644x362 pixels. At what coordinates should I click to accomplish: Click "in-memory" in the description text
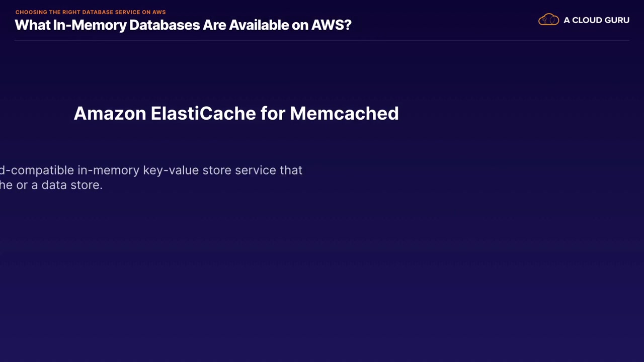click(x=108, y=170)
